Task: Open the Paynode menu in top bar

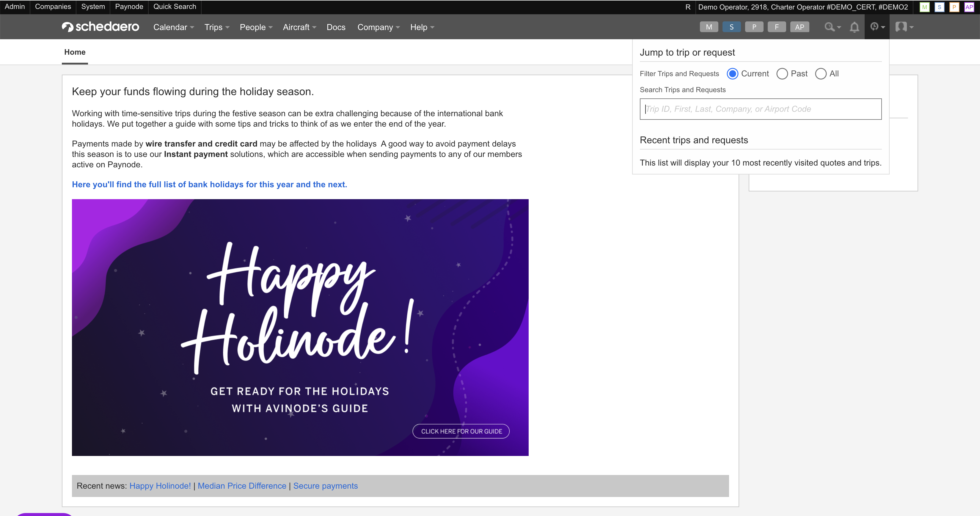Action: [129, 7]
